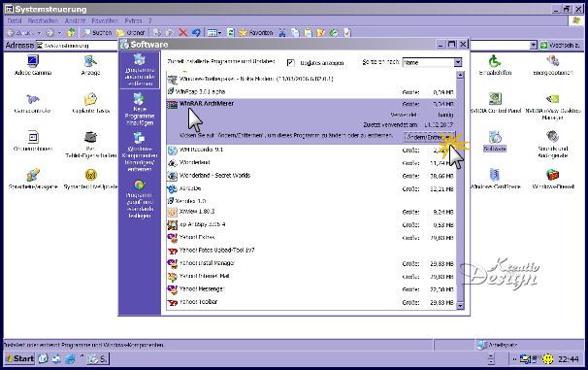Select the XnView 1.80.3 entry

coord(311,212)
